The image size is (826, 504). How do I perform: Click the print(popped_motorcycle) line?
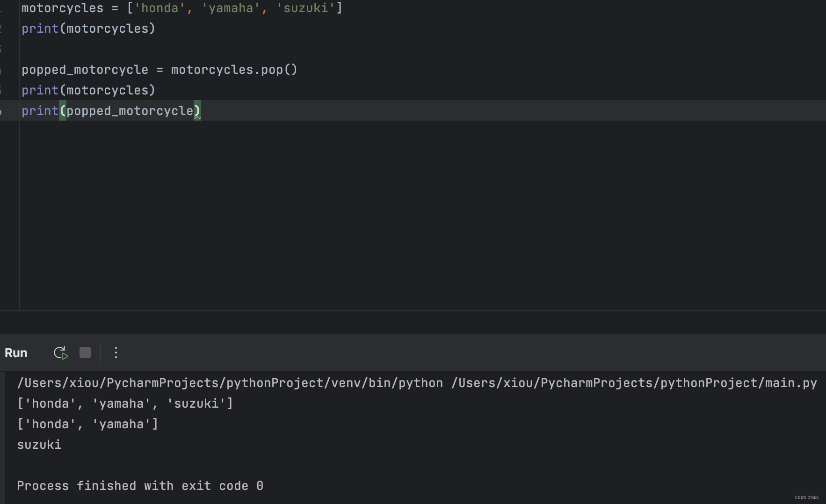[x=111, y=111]
